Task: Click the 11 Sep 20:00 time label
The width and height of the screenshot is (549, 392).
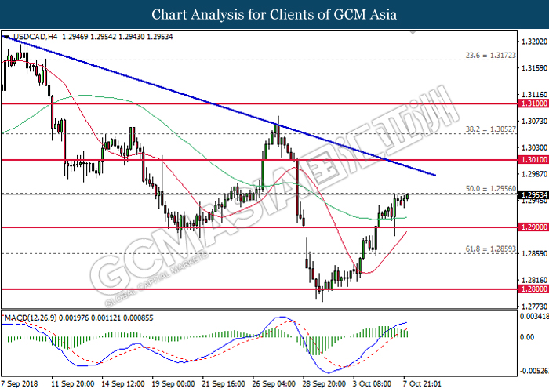Action: point(72,383)
